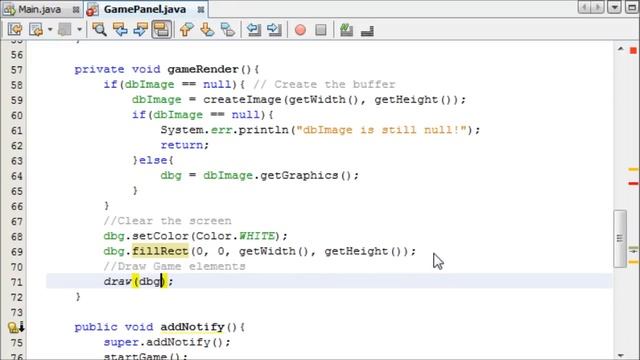640x360 pixels.
Task: Close the Main.java tab
Action: [76, 9]
